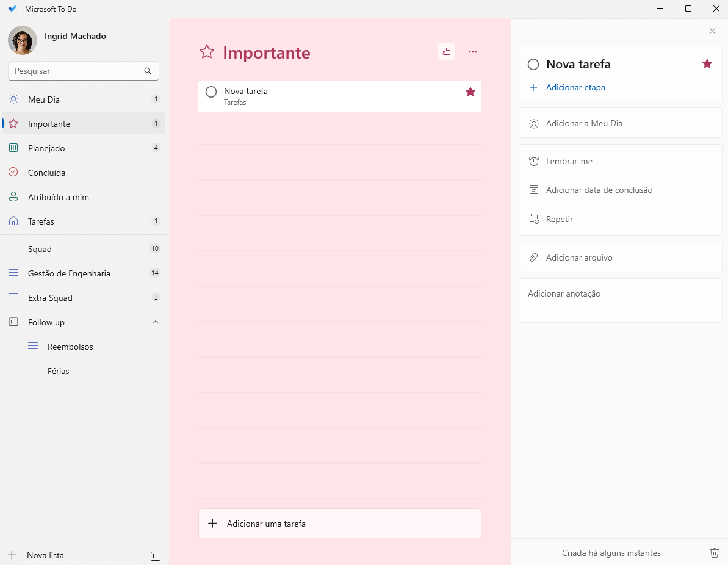The height and width of the screenshot is (565, 728).
Task: Toggle completion circle in detail panel
Action: [533, 64]
